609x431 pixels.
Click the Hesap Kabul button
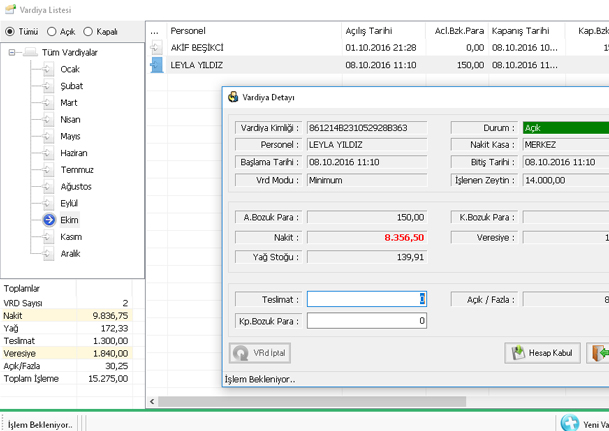click(543, 353)
